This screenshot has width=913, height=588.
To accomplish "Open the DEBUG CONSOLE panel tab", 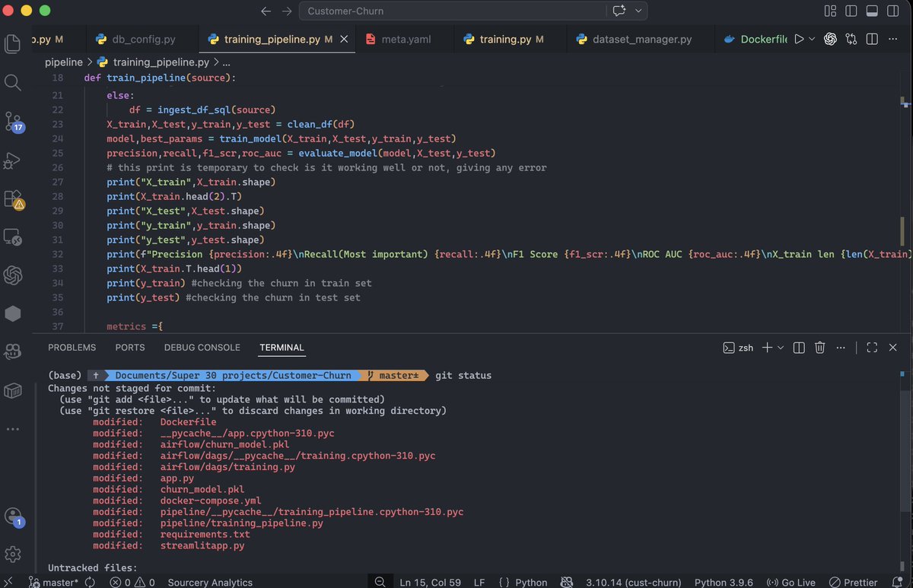I will (202, 348).
